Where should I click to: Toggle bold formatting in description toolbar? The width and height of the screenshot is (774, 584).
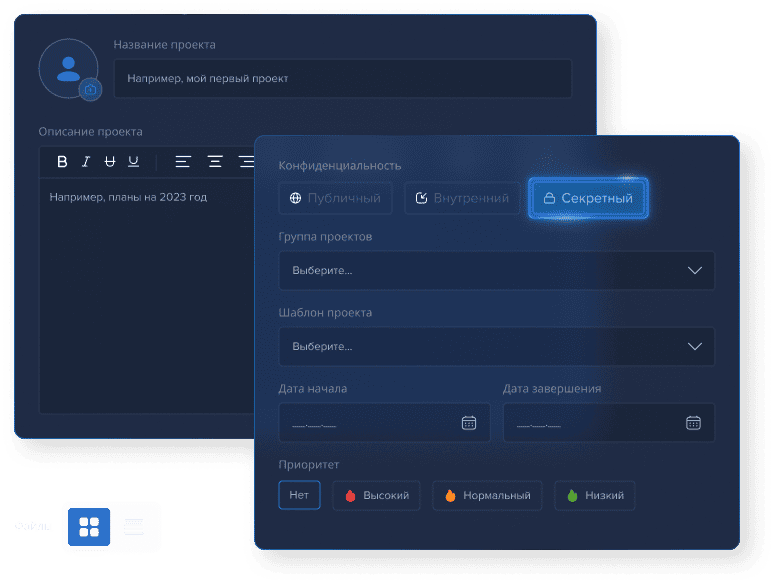click(62, 162)
